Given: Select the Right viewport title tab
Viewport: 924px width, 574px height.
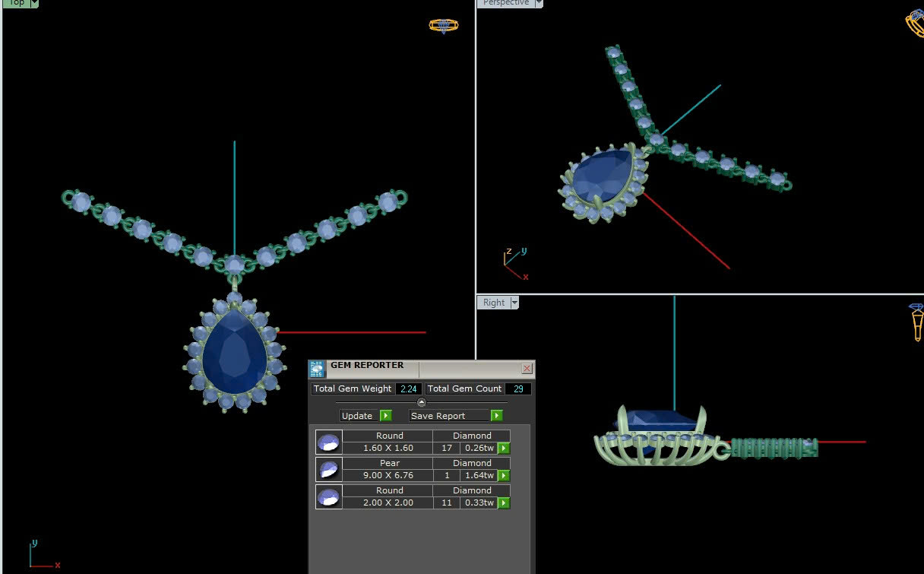Looking at the screenshot, I should (x=494, y=303).
